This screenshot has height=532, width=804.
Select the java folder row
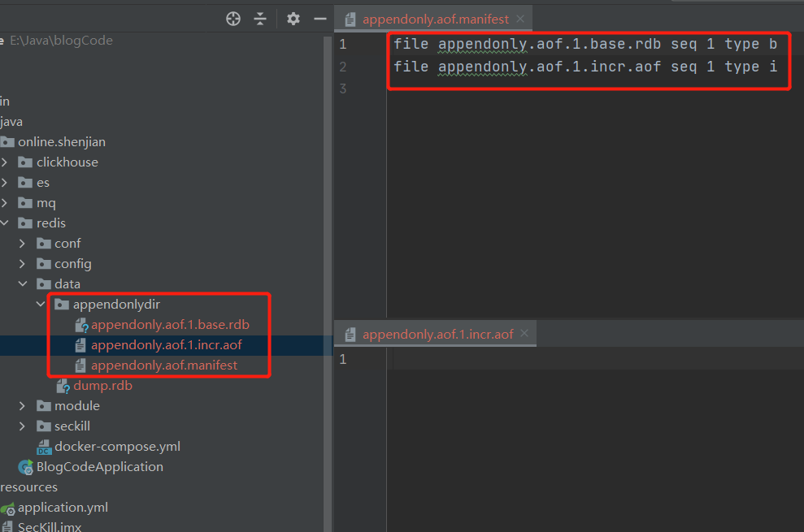point(11,122)
